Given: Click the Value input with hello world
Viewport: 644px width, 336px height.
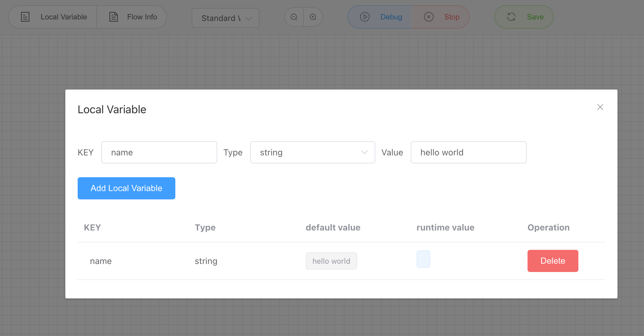Looking at the screenshot, I should pos(468,152).
